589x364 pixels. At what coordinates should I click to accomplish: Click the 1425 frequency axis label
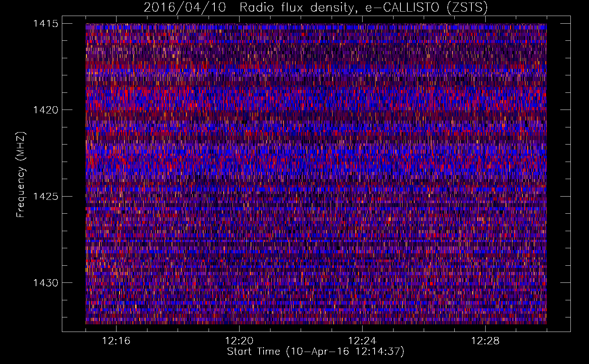46,197
